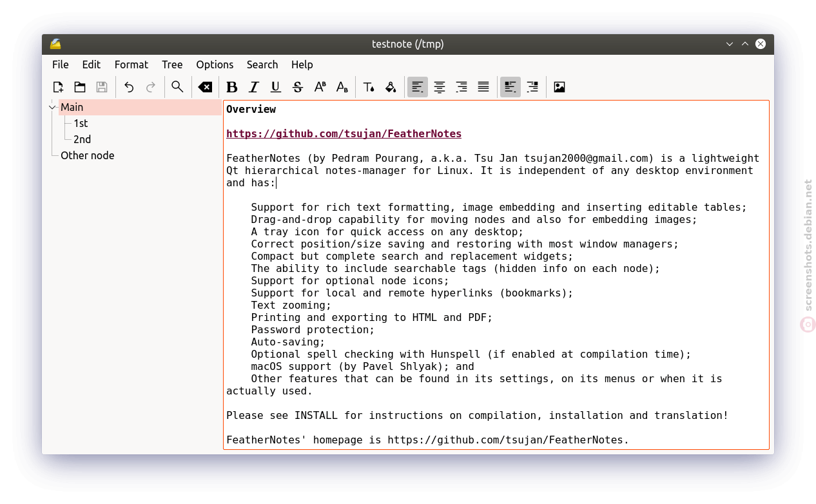Open a notes file via the folder icon

(80, 87)
